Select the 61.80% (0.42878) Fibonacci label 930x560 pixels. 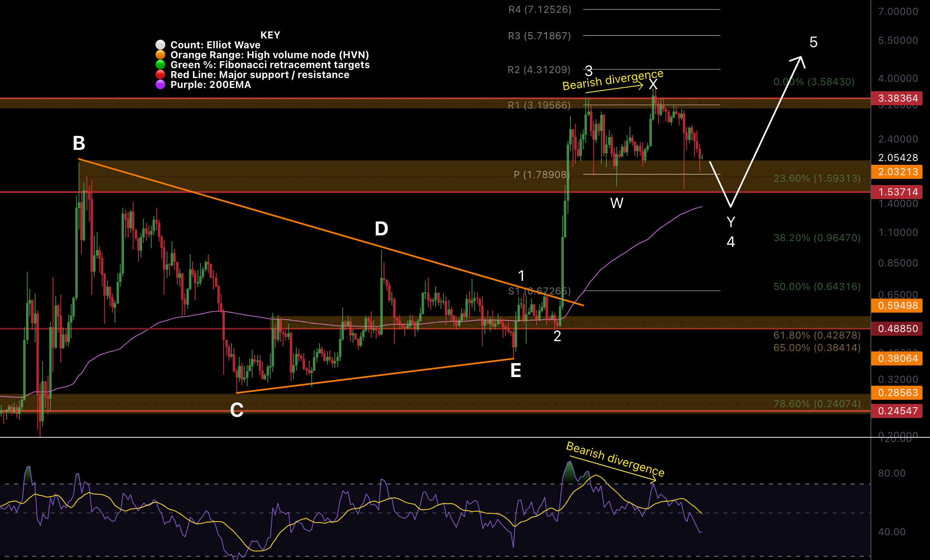817,335
